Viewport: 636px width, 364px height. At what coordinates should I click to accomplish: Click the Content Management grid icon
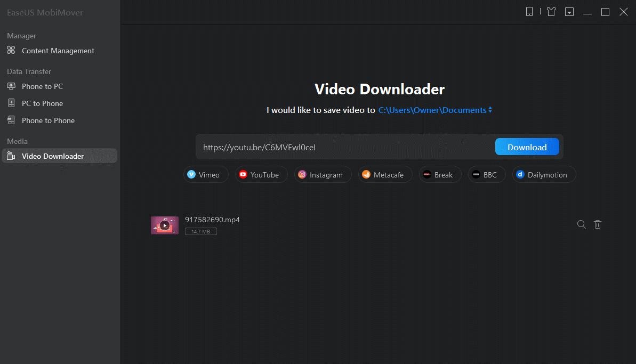click(11, 50)
